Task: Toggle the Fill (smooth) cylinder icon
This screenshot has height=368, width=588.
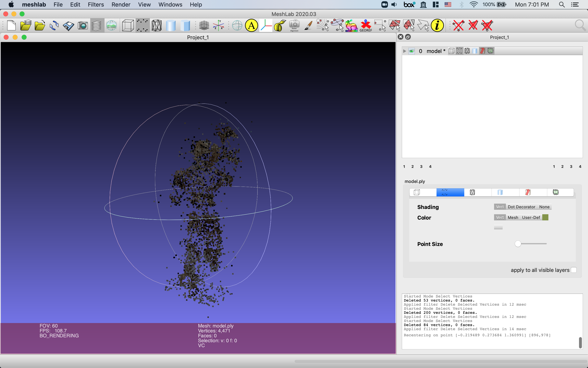Action: 171,25
